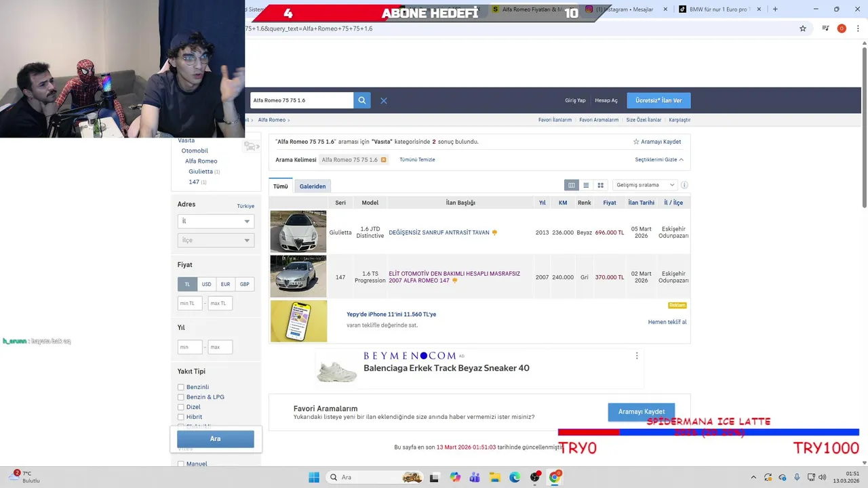Screen dimensions: 868x488
Task: Tick the Benzin & LPG checkbox
Action: coord(181,397)
